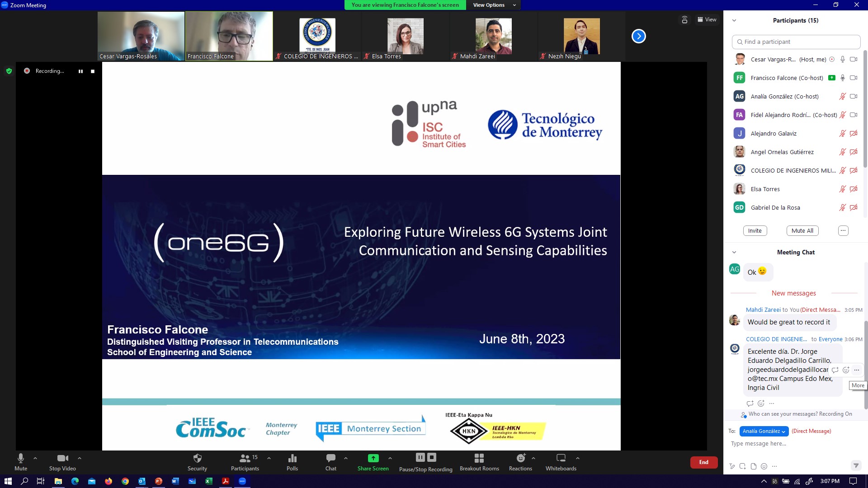The width and height of the screenshot is (868, 488).
Task: Mute your microphone
Action: [21, 462]
